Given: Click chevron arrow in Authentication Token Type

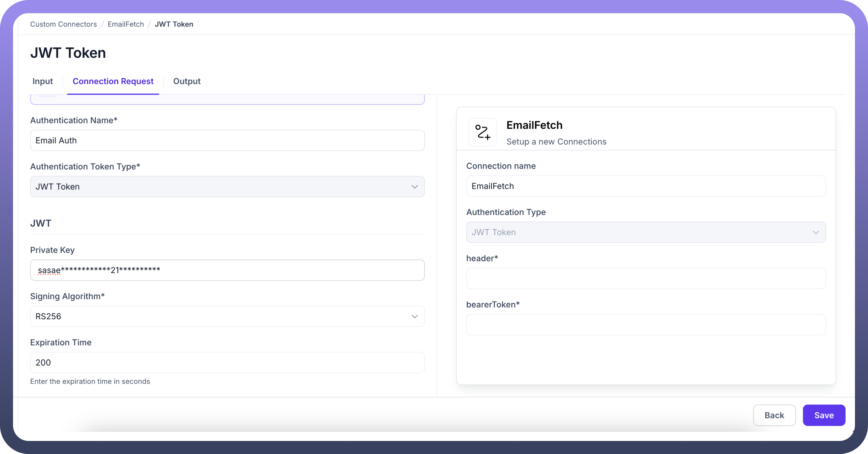Looking at the screenshot, I should click(414, 187).
